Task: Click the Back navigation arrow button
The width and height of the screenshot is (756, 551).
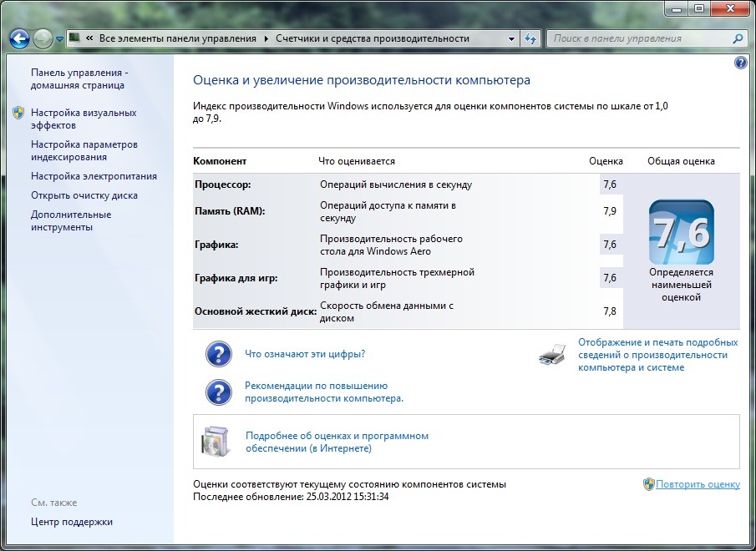Action: point(19,38)
